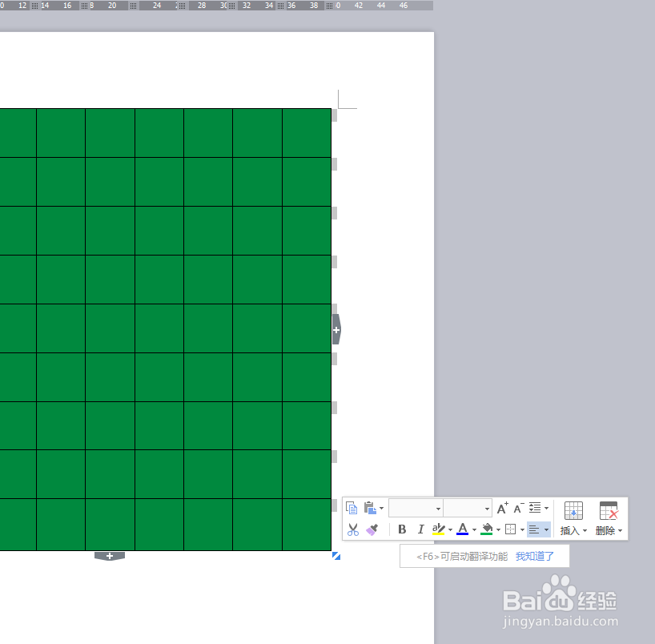
Task: Open the 插入 (Insert) dropdown menu
Action: coord(573,531)
